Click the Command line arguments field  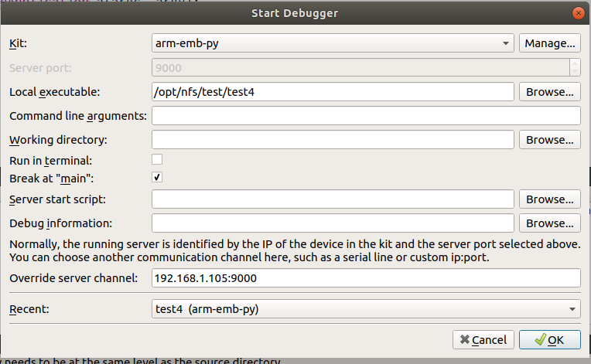[x=366, y=116]
